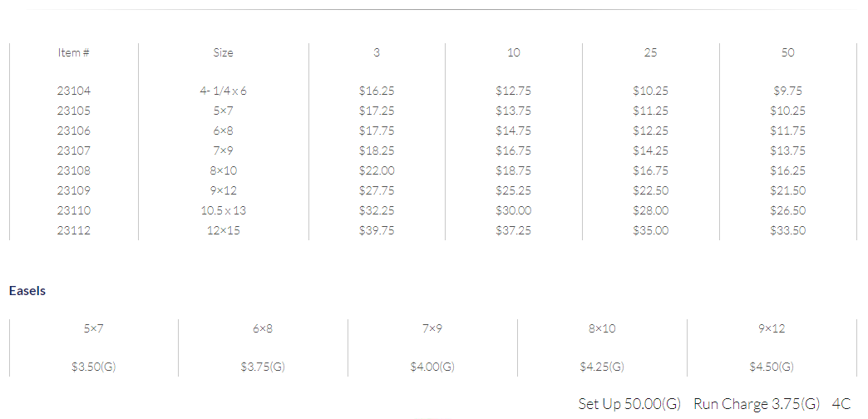Select the 7×9 easel size header
The height and width of the screenshot is (419, 868).
click(432, 328)
